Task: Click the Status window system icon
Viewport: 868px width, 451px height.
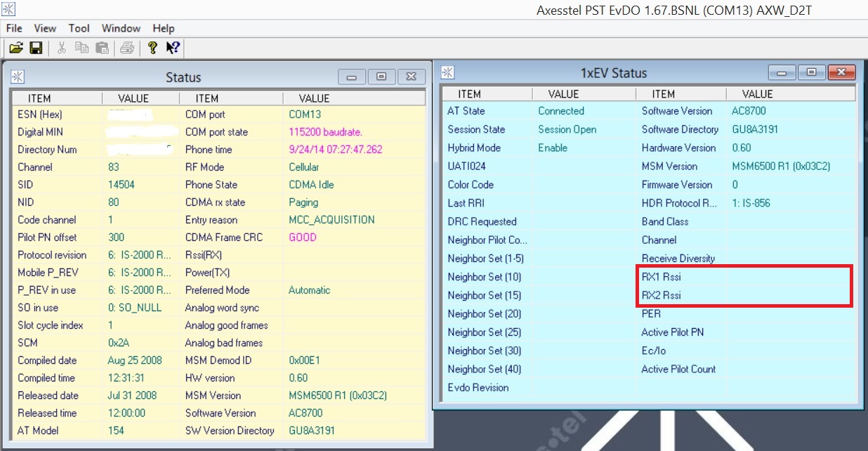Action: 18,77
